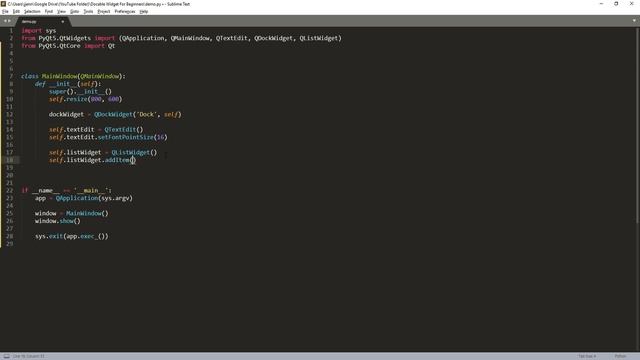Minimize the Sublime Text window
The image size is (640, 360).
point(601,4)
